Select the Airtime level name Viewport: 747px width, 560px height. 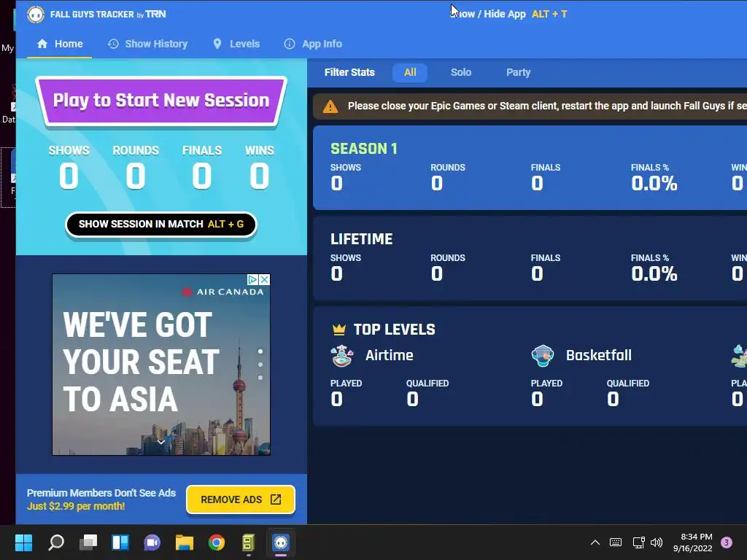click(x=390, y=355)
